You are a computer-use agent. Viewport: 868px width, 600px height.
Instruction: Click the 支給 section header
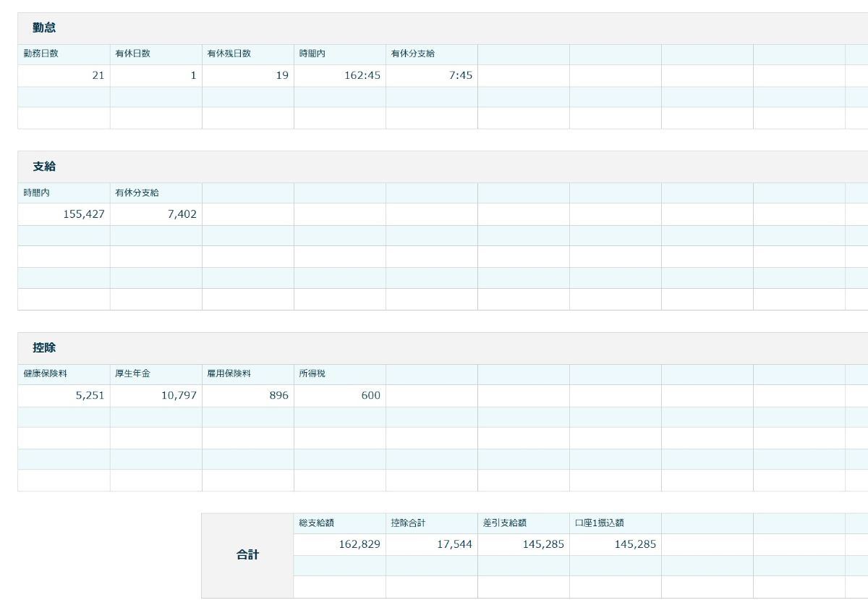pos(44,166)
